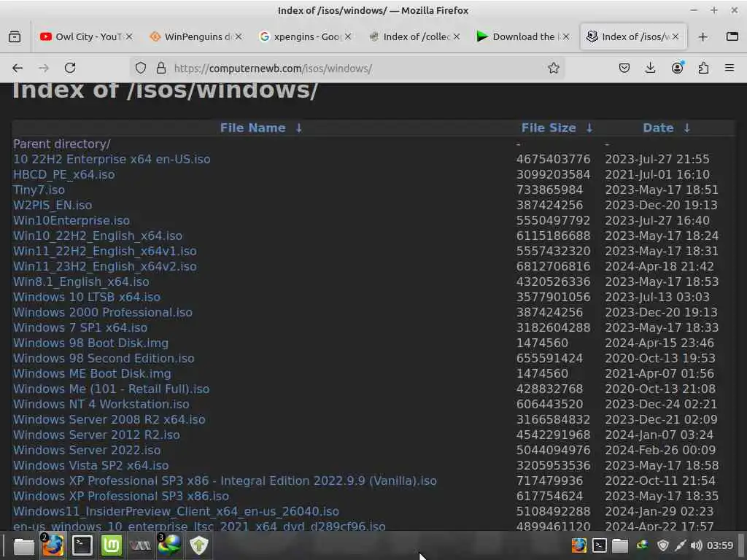Sort by File Name column

click(252, 128)
